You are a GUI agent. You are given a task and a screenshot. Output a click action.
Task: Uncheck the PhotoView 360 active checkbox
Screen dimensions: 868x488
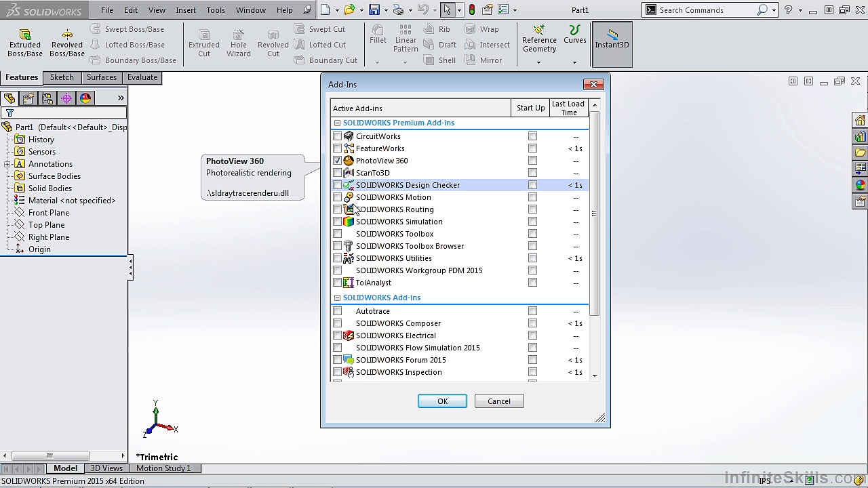pos(337,161)
